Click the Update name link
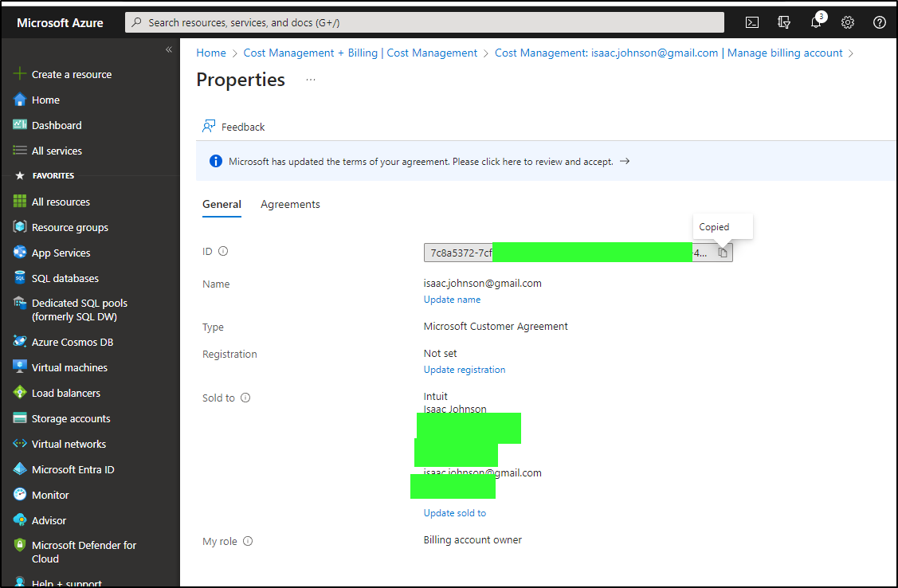 [452, 300]
